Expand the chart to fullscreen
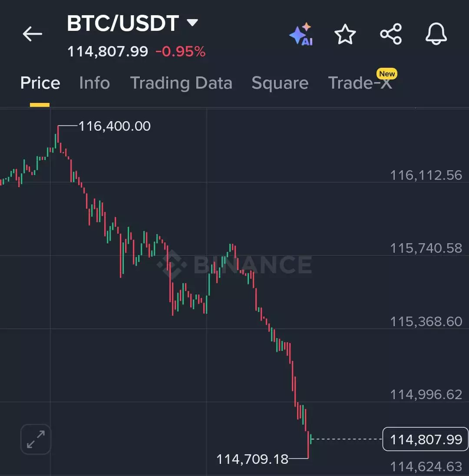This screenshot has width=469, height=476. tap(36, 439)
